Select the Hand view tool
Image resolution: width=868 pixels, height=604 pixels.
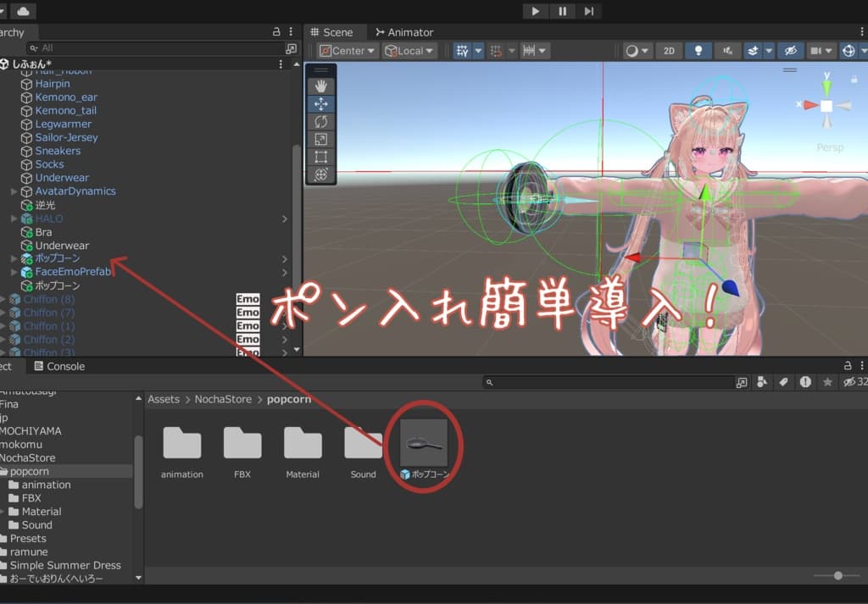point(320,85)
